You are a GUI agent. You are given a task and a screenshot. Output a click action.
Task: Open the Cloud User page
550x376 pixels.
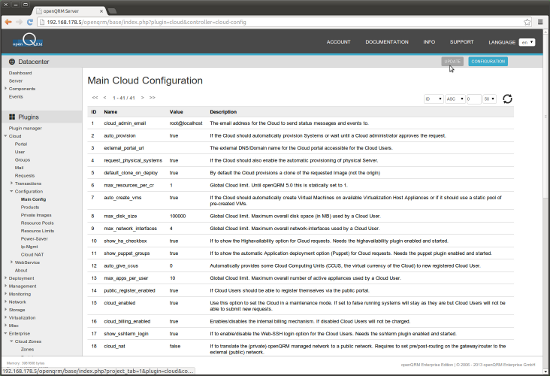(20, 152)
